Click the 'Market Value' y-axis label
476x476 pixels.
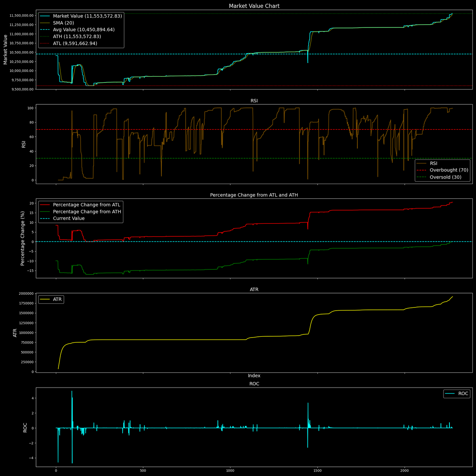coord(6,50)
